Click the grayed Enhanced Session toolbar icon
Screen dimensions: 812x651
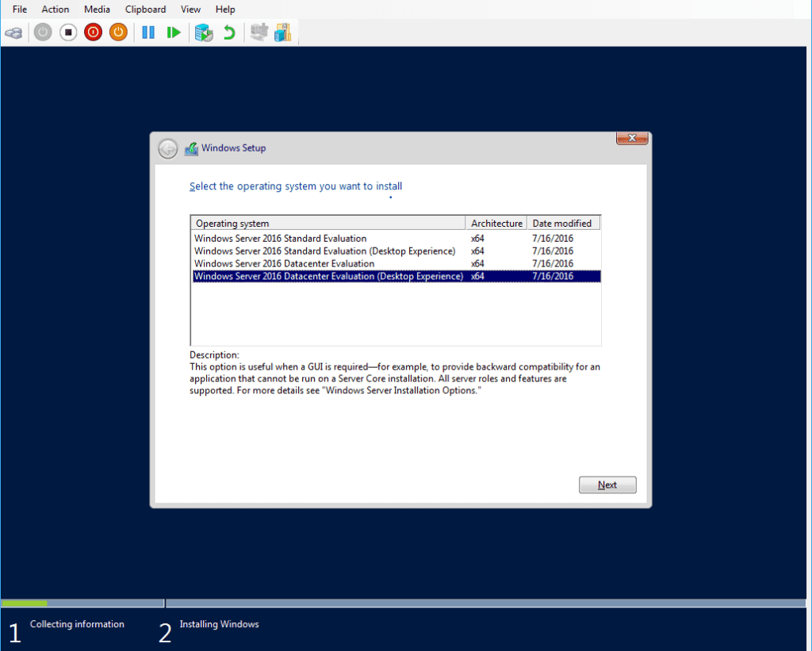tap(259, 33)
